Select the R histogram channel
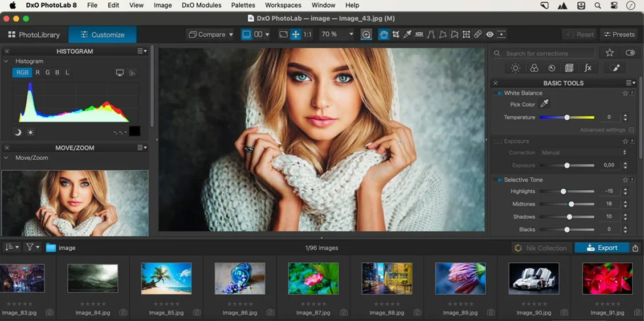The image size is (644, 321). (x=38, y=73)
